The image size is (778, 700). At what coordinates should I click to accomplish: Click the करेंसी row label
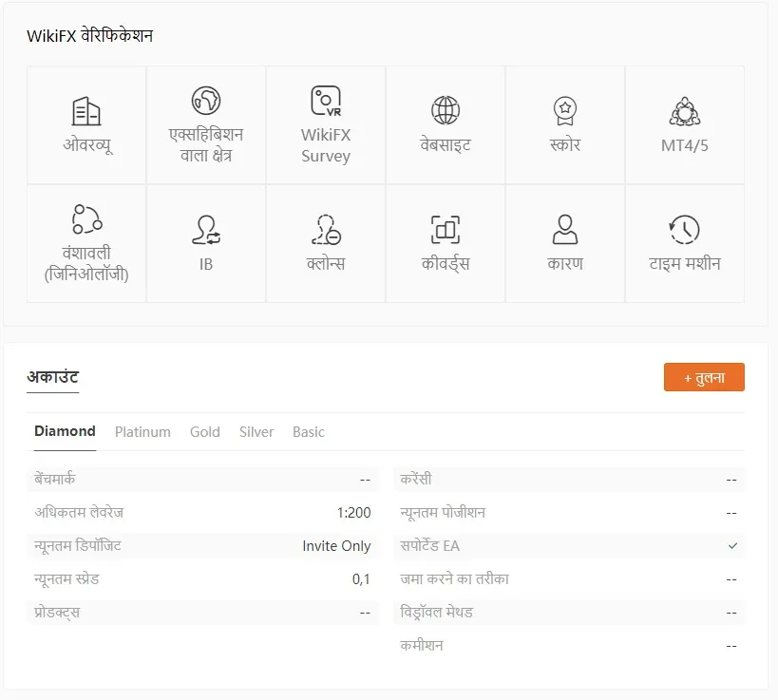416,480
